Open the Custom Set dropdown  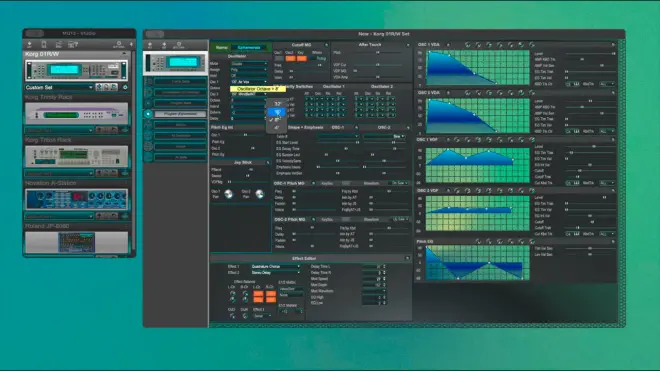point(59,87)
